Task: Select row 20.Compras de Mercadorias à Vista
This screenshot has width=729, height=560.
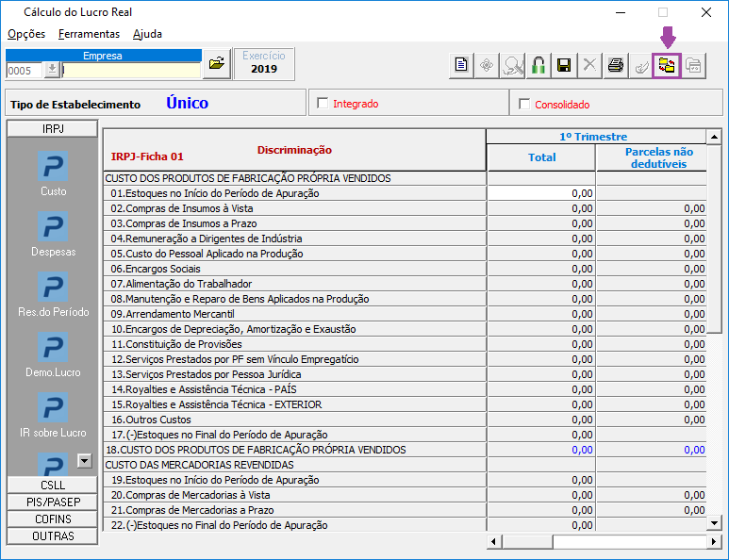Action: pos(295,495)
